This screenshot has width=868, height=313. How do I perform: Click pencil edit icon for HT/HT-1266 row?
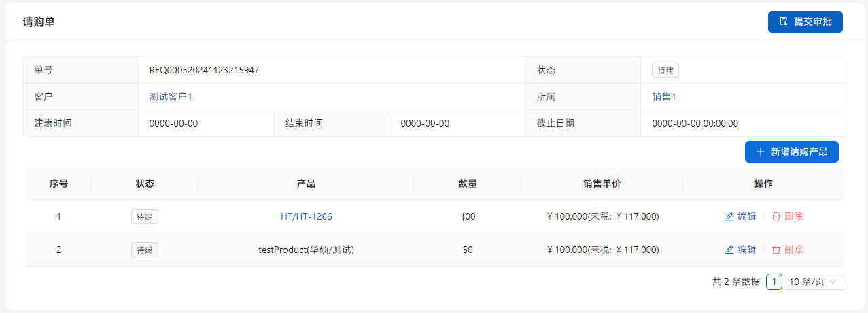coord(729,216)
